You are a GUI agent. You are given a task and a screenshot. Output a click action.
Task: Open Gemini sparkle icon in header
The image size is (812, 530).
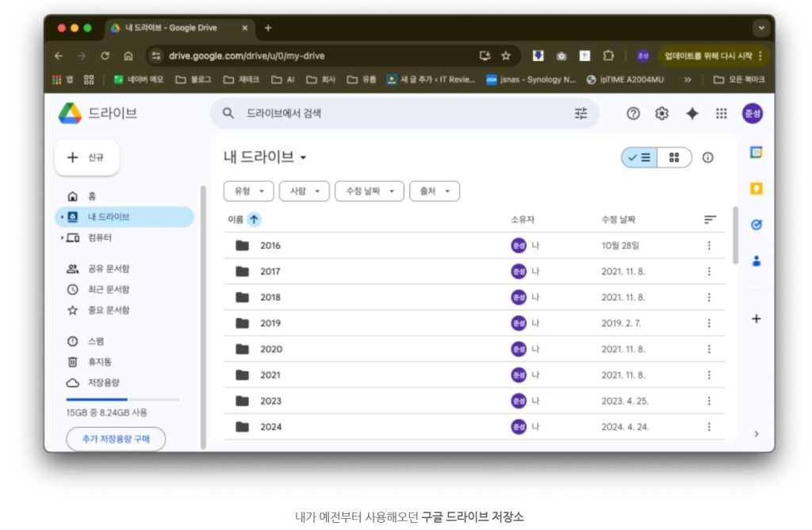click(691, 113)
